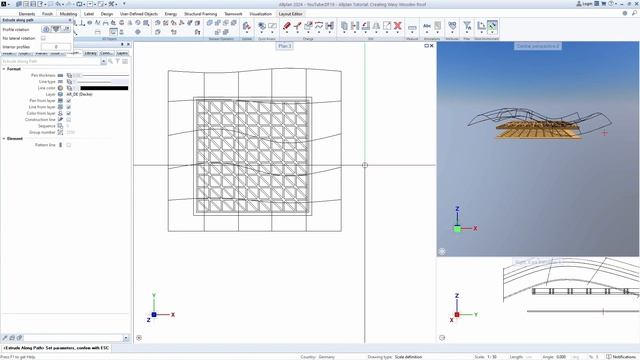The width and height of the screenshot is (640, 360).
Task: Open the Extrude Along Path dropdown arrow
Action: pos(103,61)
